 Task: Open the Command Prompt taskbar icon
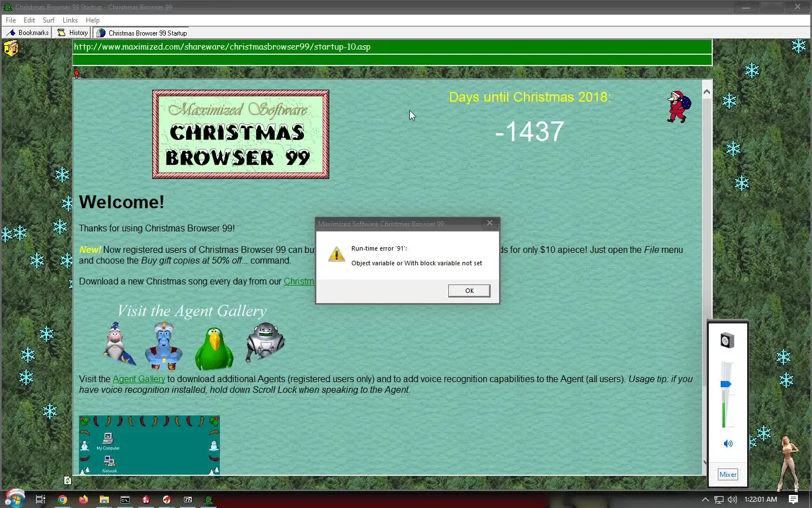tap(125, 500)
